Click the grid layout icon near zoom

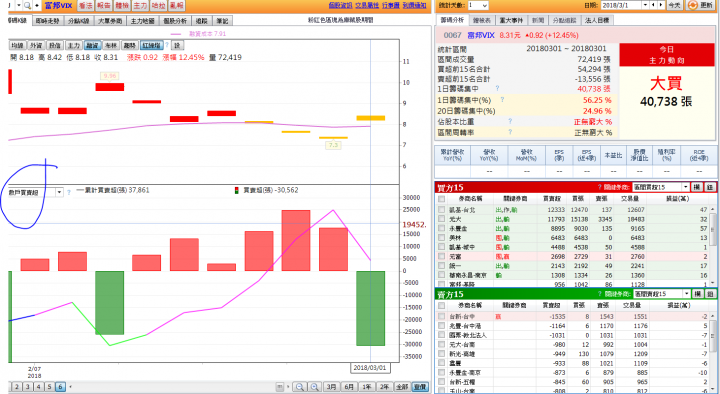(x=280, y=387)
